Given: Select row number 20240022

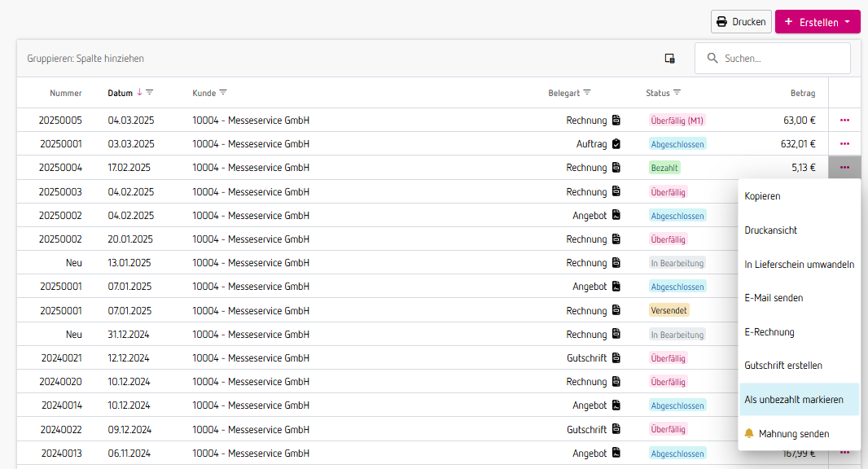Looking at the screenshot, I should click(60, 429).
